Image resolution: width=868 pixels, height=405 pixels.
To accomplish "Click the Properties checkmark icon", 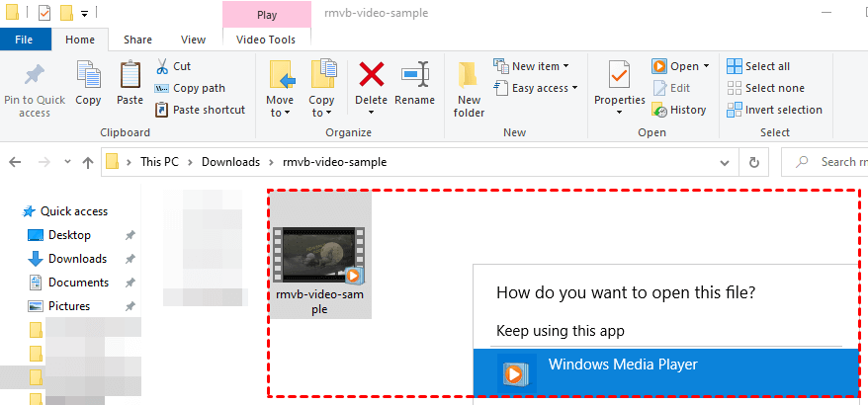I will 619,75.
